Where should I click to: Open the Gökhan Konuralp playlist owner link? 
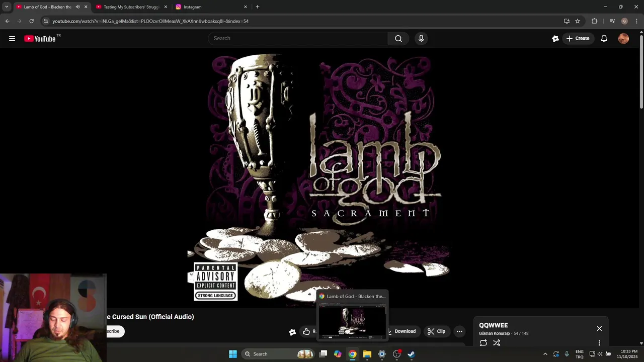(x=495, y=333)
